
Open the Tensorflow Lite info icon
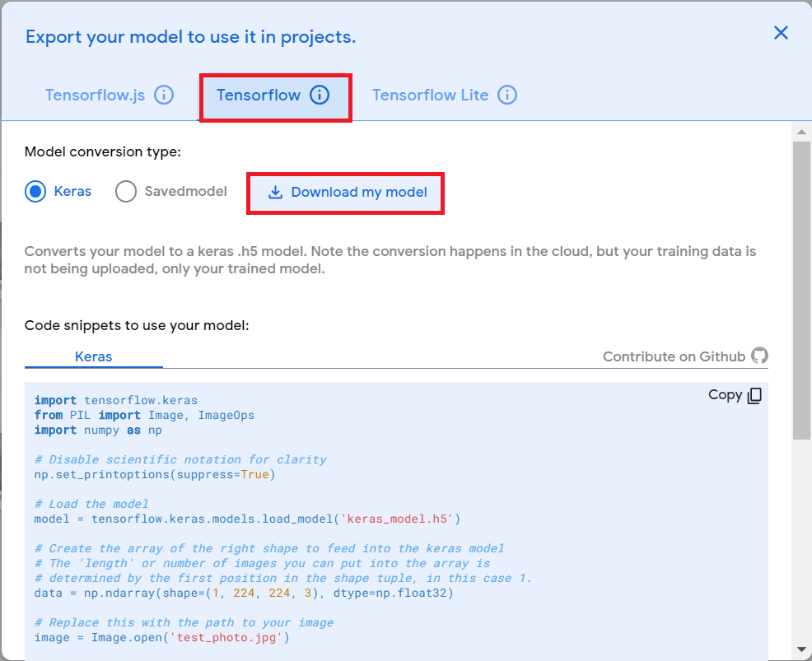click(507, 95)
